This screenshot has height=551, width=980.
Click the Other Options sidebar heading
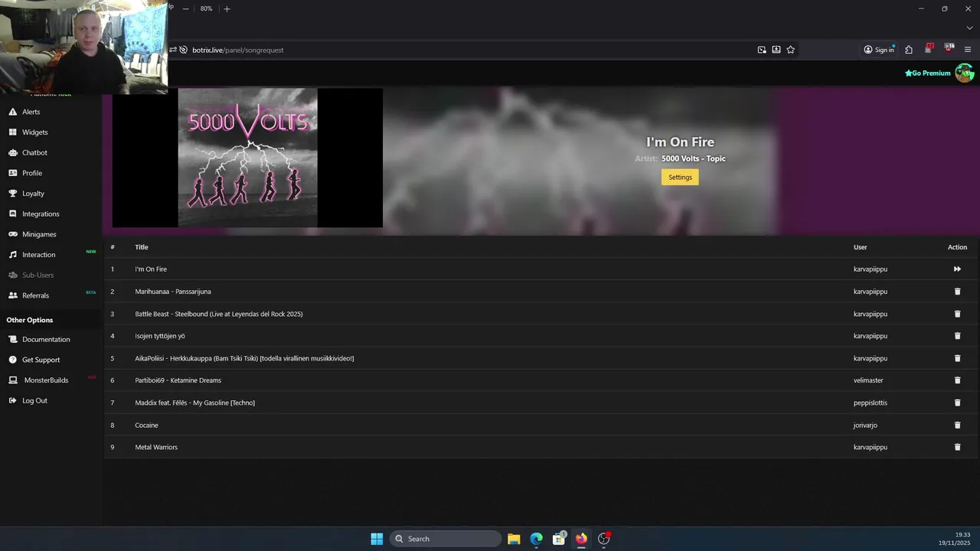30,320
